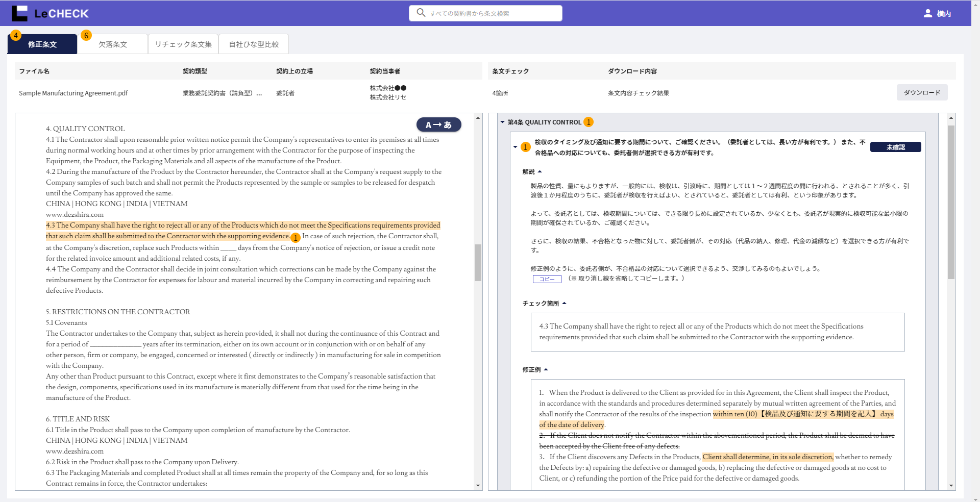Click the 委託者 position cell
The height and width of the screenshot is (502, 980).
(x=285, y=93)
